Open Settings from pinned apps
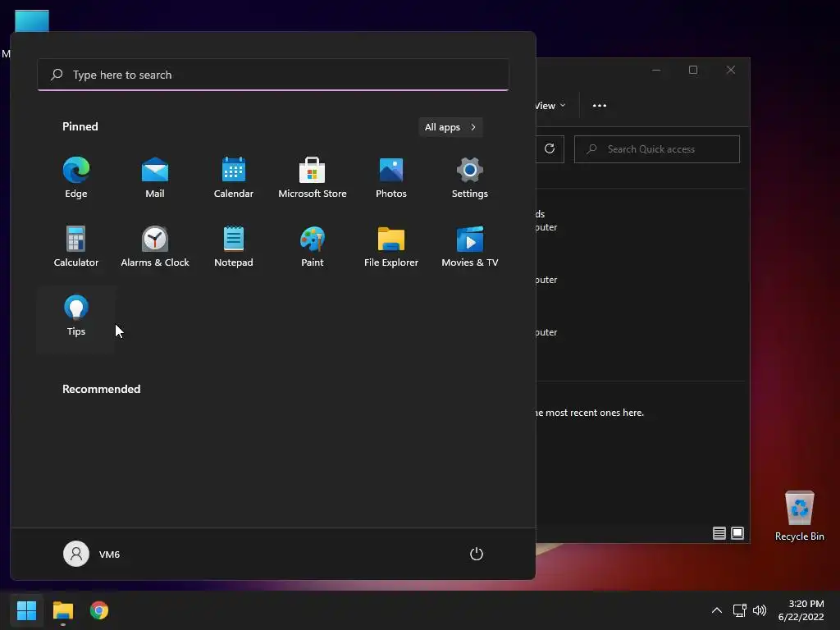 point(470,178)
